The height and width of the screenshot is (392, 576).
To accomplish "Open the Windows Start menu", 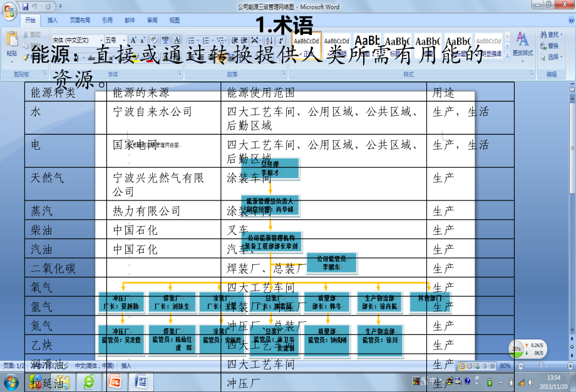I will [x=11, y=382].
